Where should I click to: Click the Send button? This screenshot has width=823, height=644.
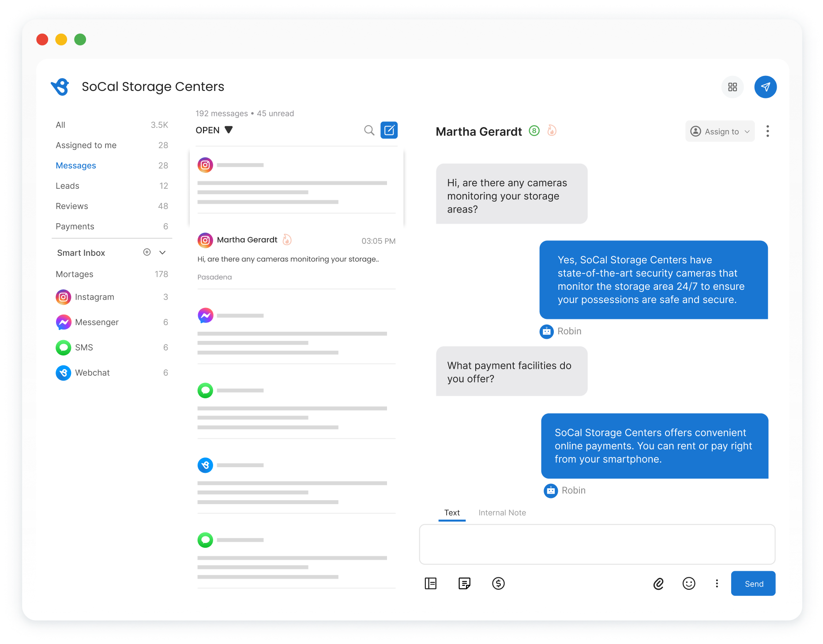pos(753,583)
